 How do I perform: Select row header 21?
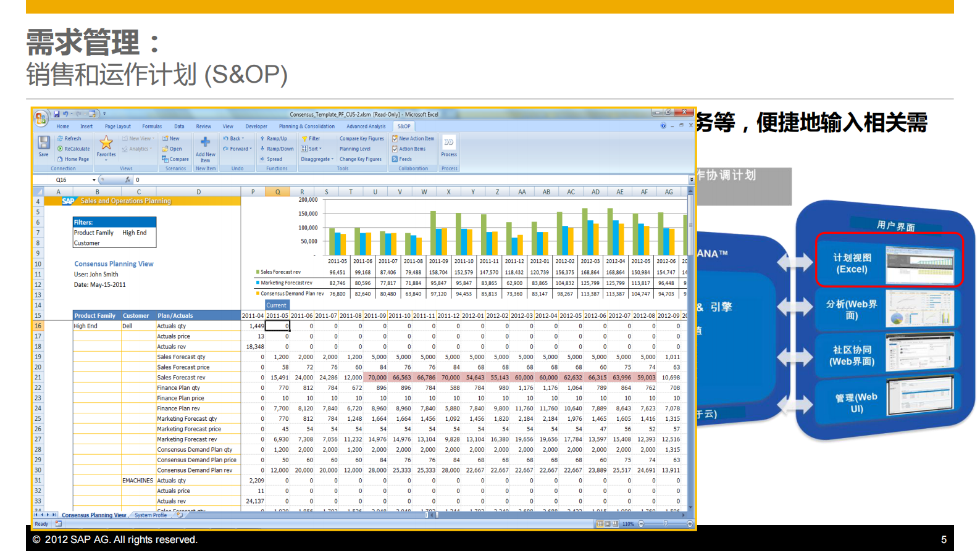pos(38,378)
